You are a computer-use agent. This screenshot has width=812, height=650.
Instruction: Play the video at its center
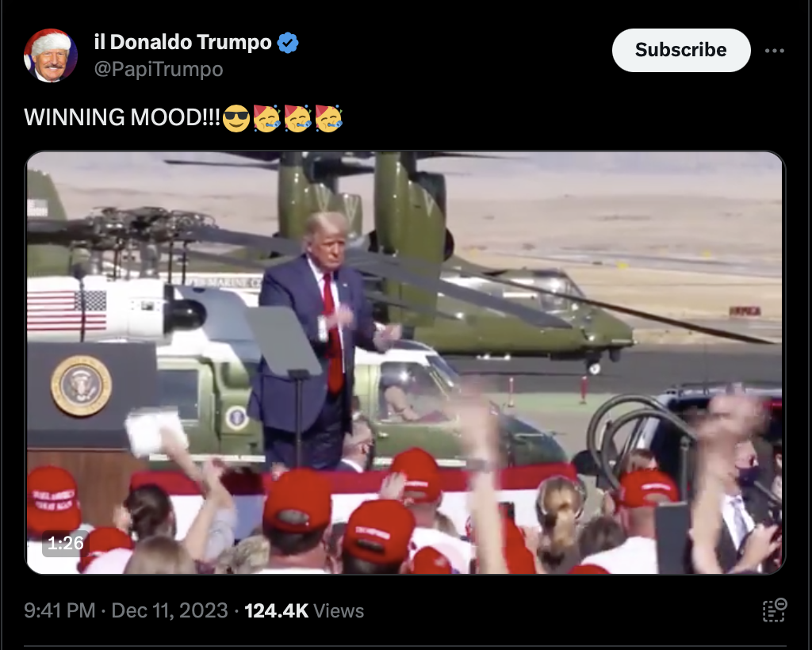point(405,362)
